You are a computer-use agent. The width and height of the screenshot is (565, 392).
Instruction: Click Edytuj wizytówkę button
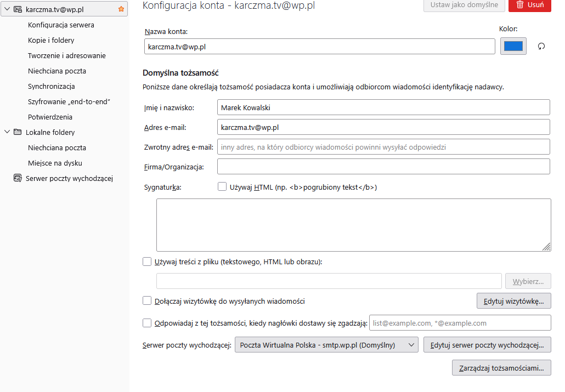[x=514, y=301]
